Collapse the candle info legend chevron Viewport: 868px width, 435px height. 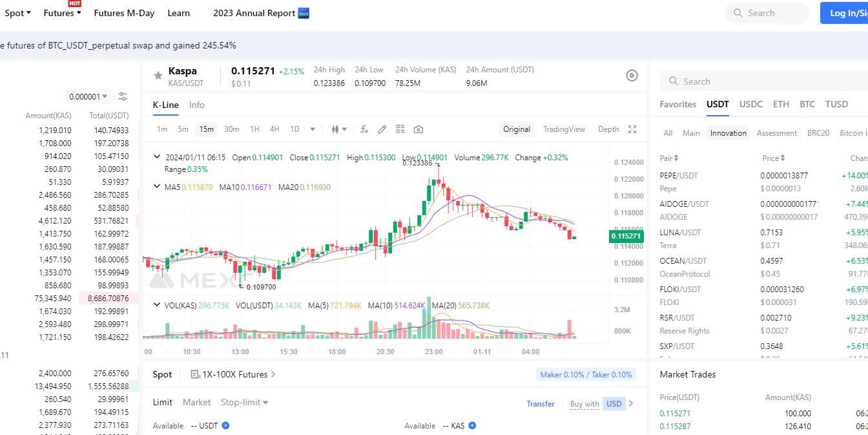pyautogui.click(x=157, y=157)
